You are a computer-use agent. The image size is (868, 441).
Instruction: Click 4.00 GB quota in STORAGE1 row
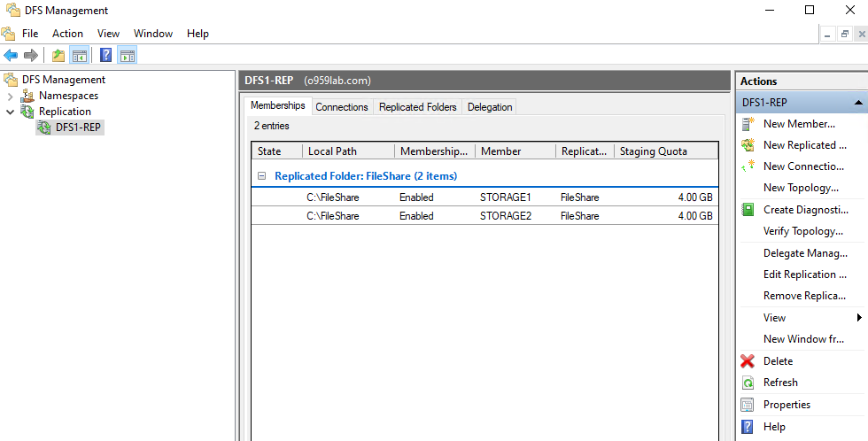click(x=695, y=197)
